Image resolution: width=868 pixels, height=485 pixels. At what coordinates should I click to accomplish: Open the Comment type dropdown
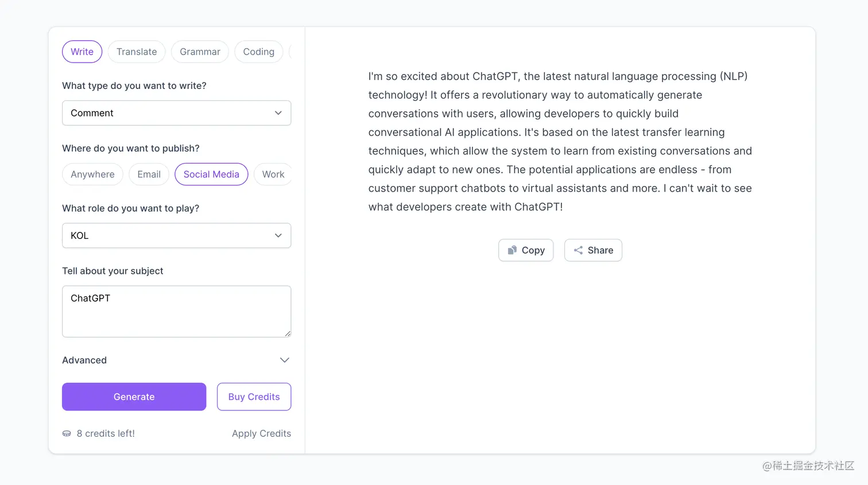click(x=176, y=113)
